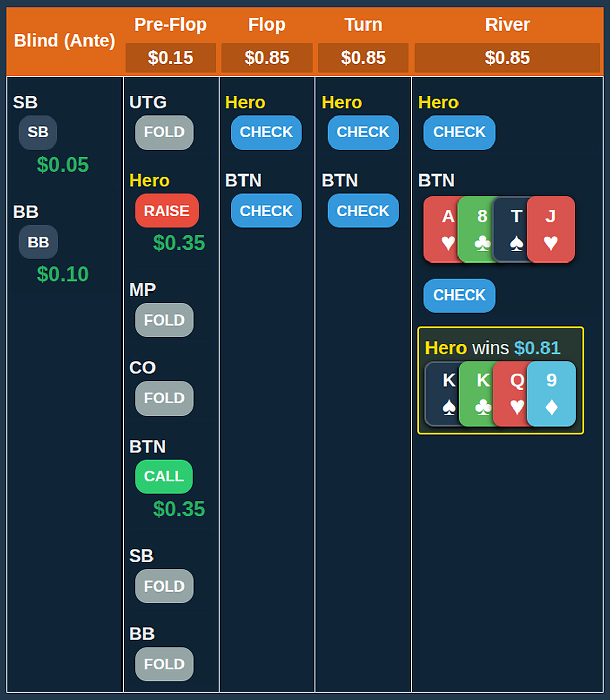Click the MP position label
The height and width of the screenshot is (700, 610).
(142, 289)
